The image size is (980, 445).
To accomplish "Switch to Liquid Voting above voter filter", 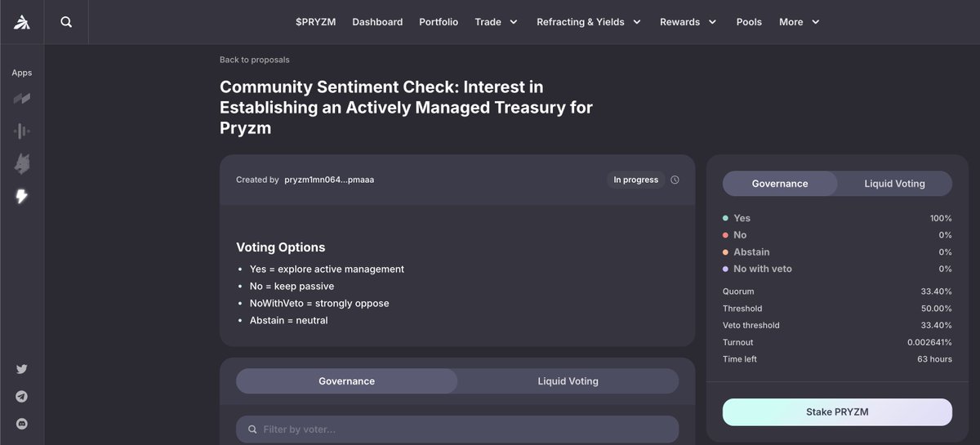I will coord(568,381).
